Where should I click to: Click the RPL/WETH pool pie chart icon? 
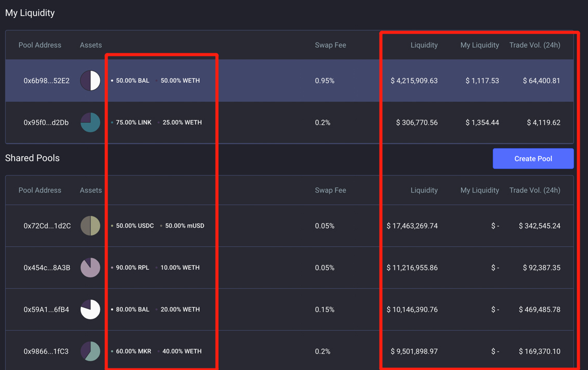coord(90,268)
